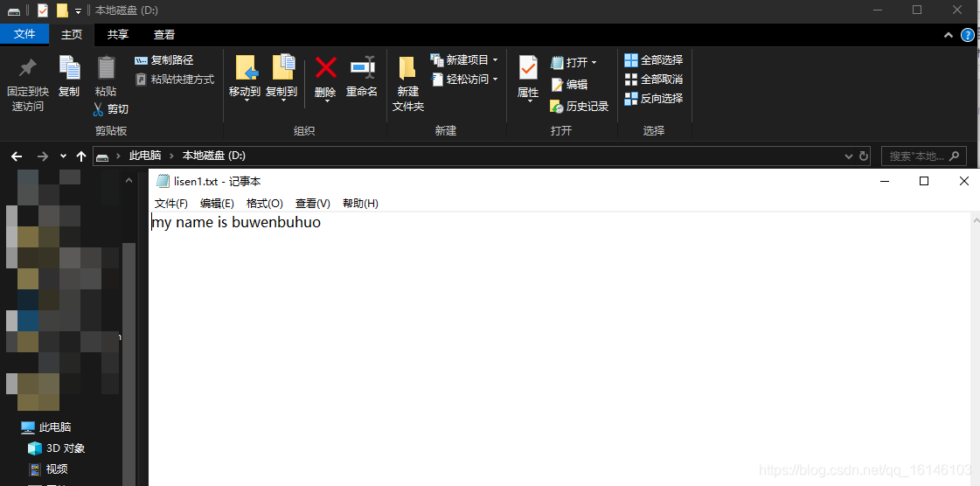Open the Copy to (复制到) dropdown arrow
The width and height of the screenshot is (980, 486).
tap(282, 100)
